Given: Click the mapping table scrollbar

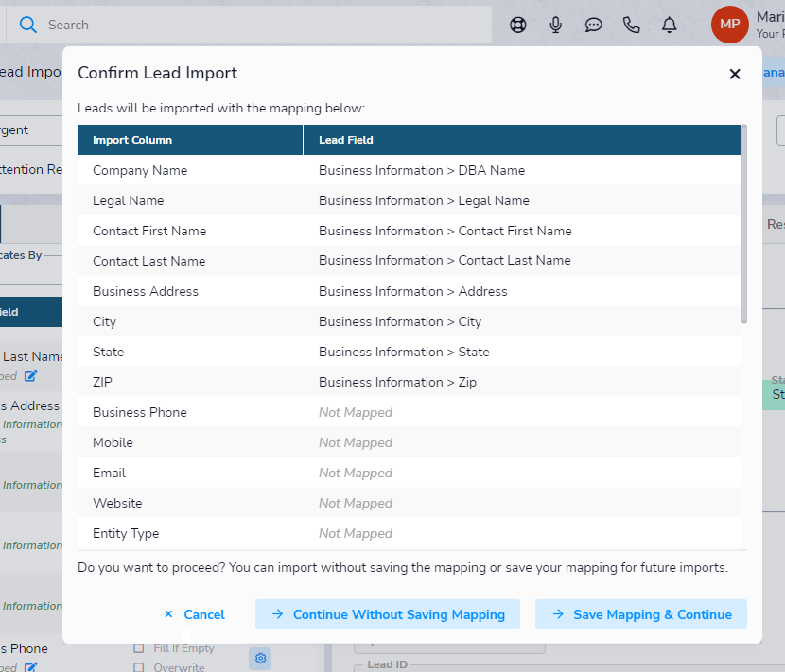Looking at the screenshot, I should coord(744,224).
